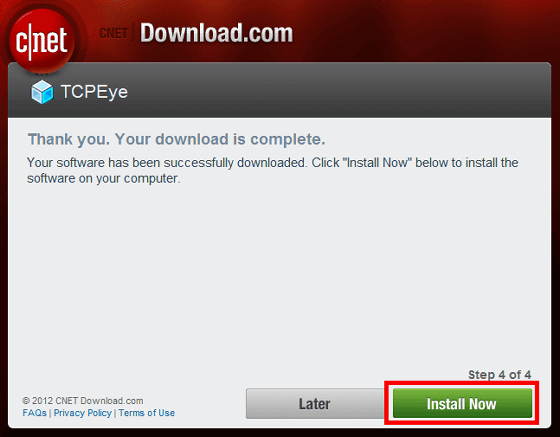560x437 pixels.
Task: Click the red banner background beside Download.com
Action: pyautogui.click(x=421, y=32)
